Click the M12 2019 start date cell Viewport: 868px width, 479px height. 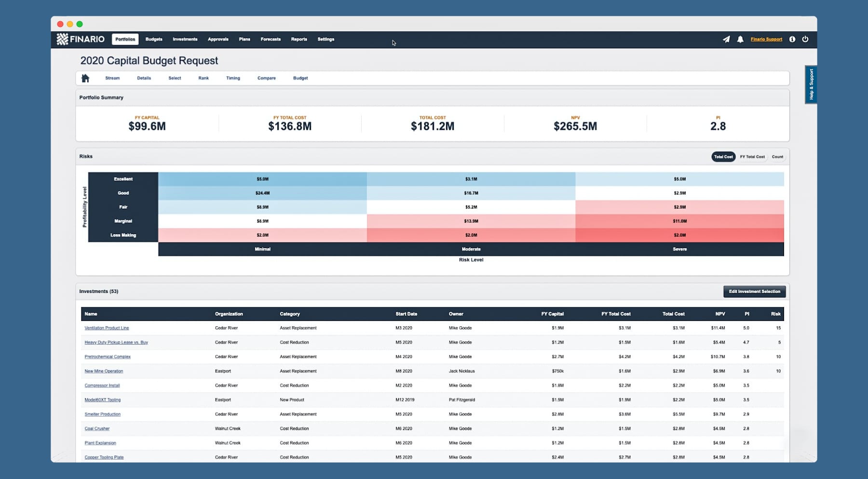tap(405, 400)
